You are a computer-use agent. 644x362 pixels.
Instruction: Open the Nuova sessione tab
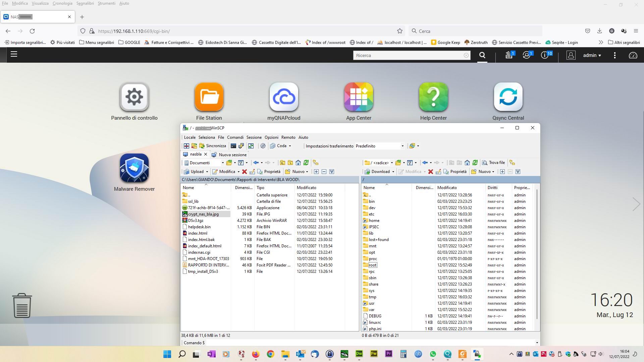click(x=229, y=155)
